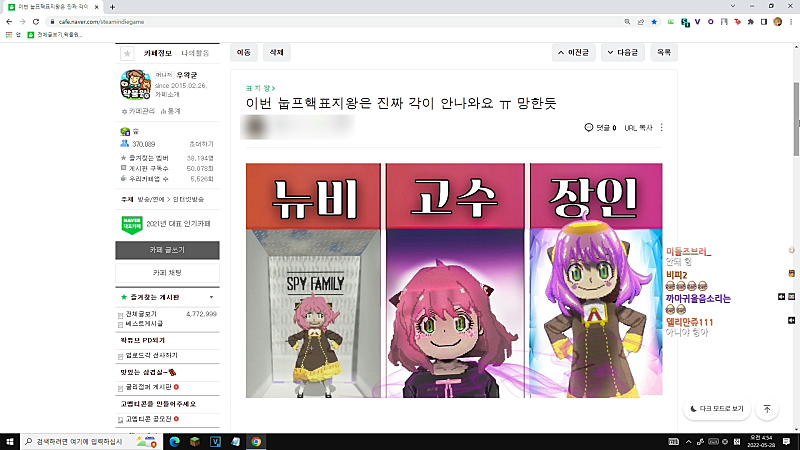
Task: Open Microsoft Edge from the taskbar
Action: tap(174, 442)
